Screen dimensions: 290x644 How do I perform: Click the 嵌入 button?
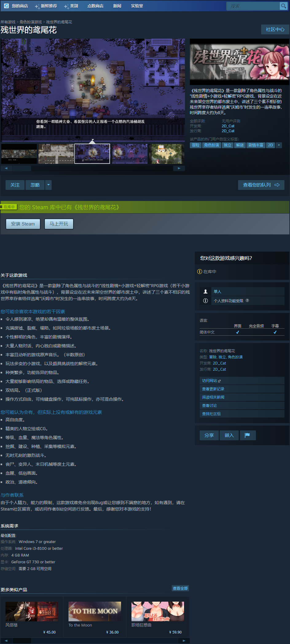[229, 435]
